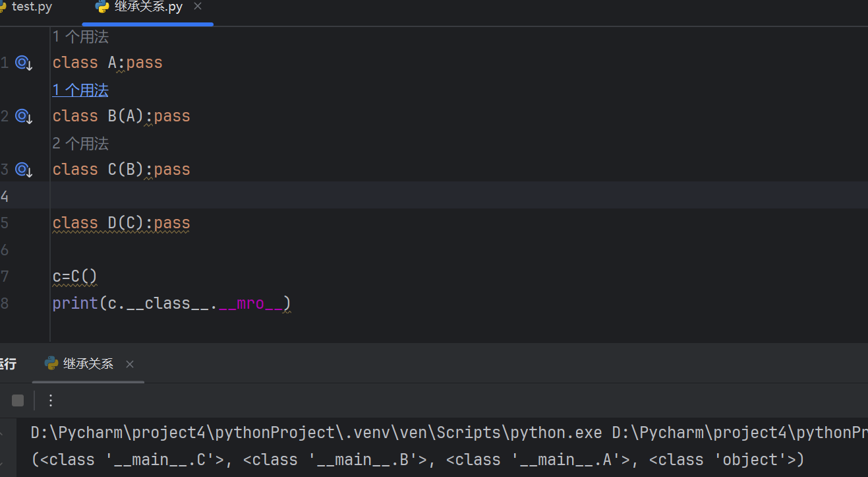This screenshot has width=868, height=477.
Task: Click the '1 个用法' hint above class A
Action: coord(80,36)
